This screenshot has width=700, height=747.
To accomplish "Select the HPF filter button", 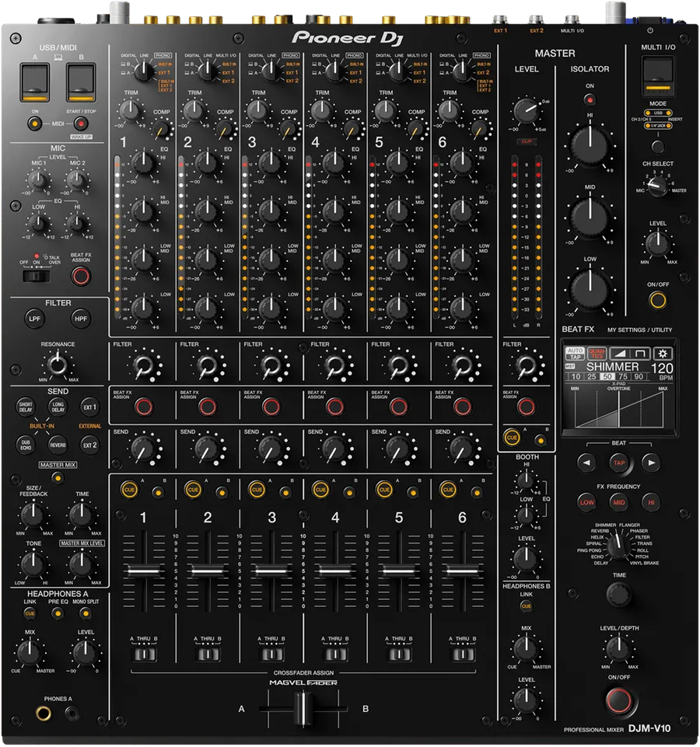I will point(81,319).
